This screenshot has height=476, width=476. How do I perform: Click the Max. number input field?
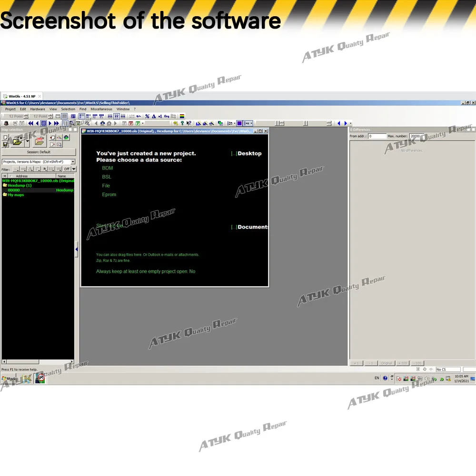pyautogui.click(x=417, y=136)
